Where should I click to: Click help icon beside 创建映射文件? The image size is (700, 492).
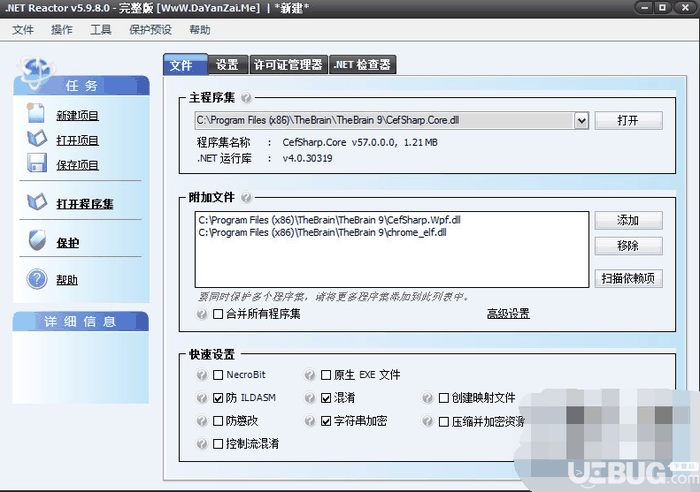coord(428,398)
